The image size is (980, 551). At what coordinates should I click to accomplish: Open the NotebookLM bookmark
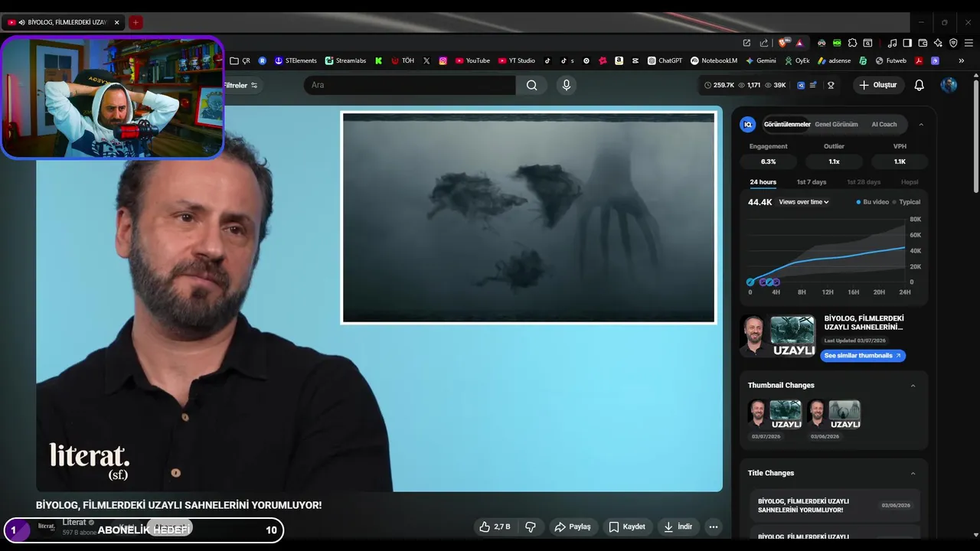pos(714,60)
